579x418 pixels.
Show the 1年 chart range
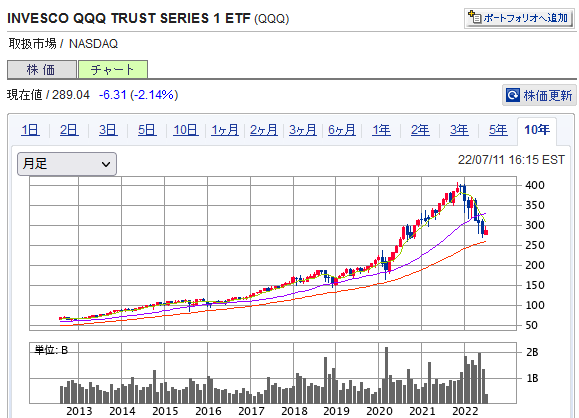point(381,130)
